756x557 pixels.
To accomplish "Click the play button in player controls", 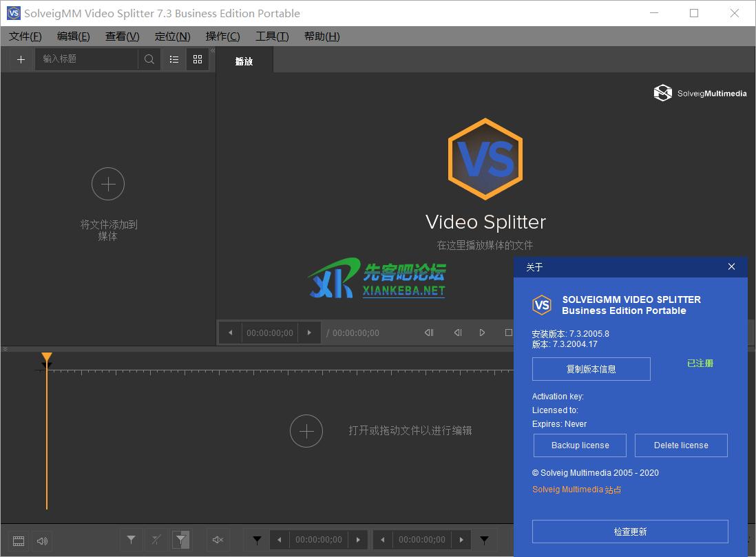I will pos(482,333).
